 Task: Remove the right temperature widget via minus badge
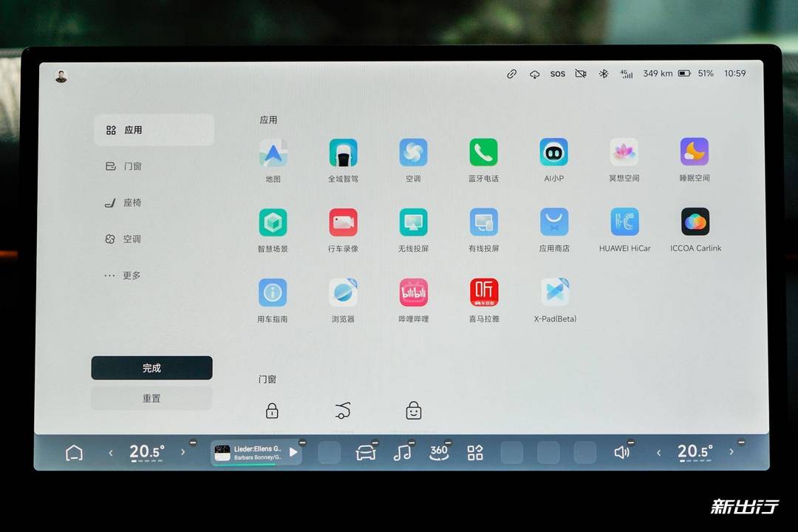coord(742,442)
